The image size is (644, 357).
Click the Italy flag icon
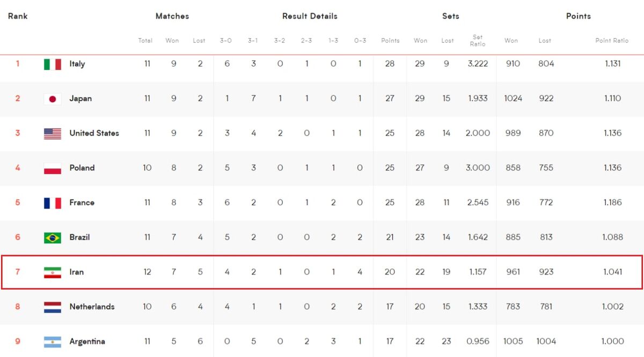tap(52, 64)
